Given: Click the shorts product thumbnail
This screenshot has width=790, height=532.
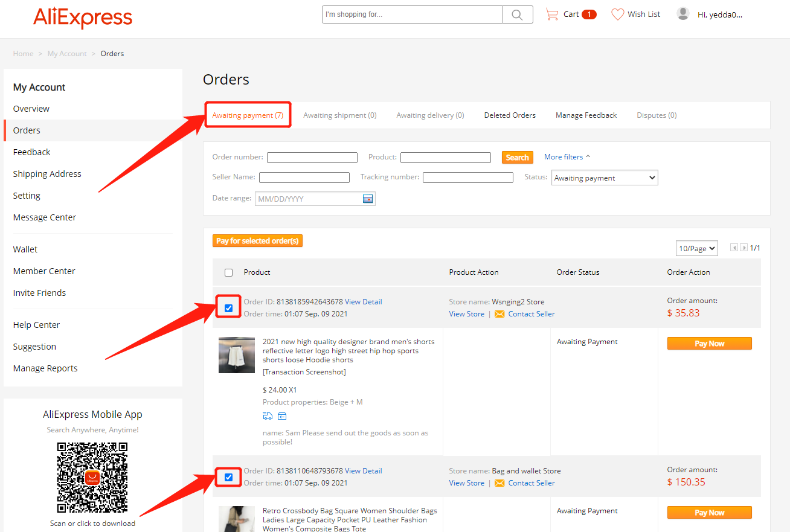Looking at the screenshot, I should 237,355.
